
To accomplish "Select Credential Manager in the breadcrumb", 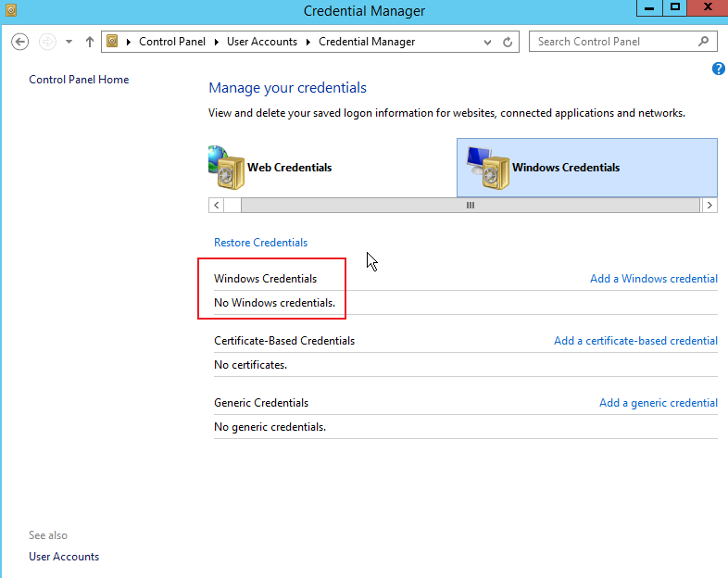I will (367, 42).
